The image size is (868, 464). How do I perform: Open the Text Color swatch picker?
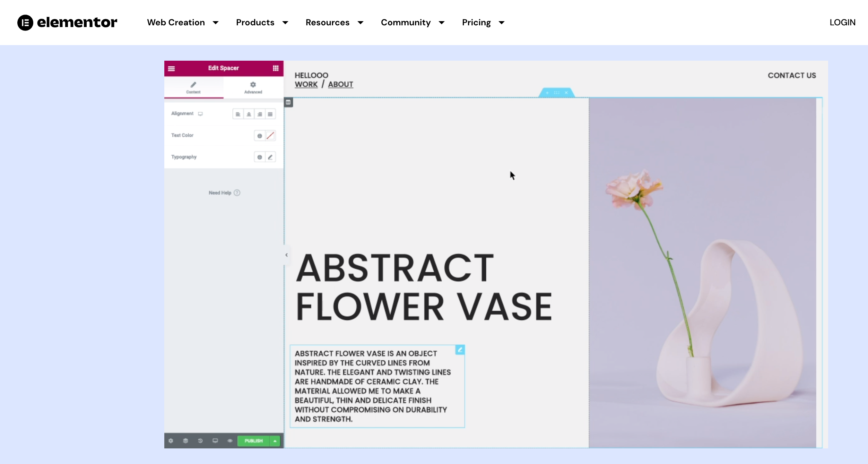270,136
